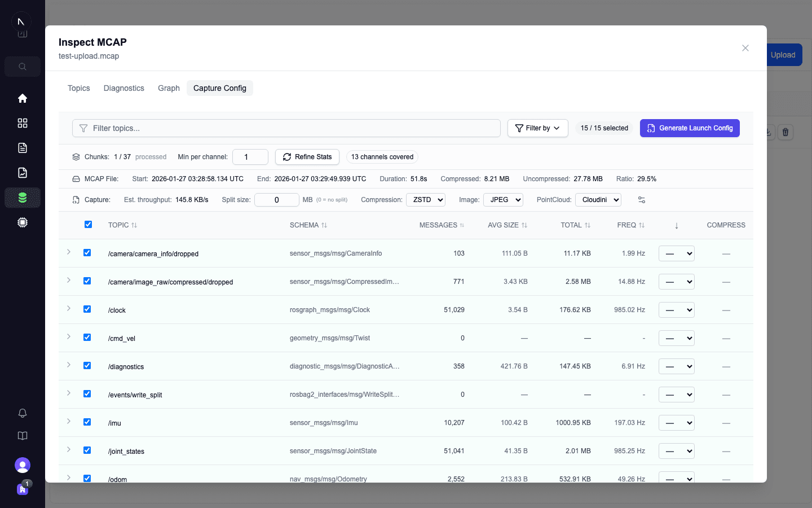Uncheck the /joint_states topic checkbox

coord(87,450)
